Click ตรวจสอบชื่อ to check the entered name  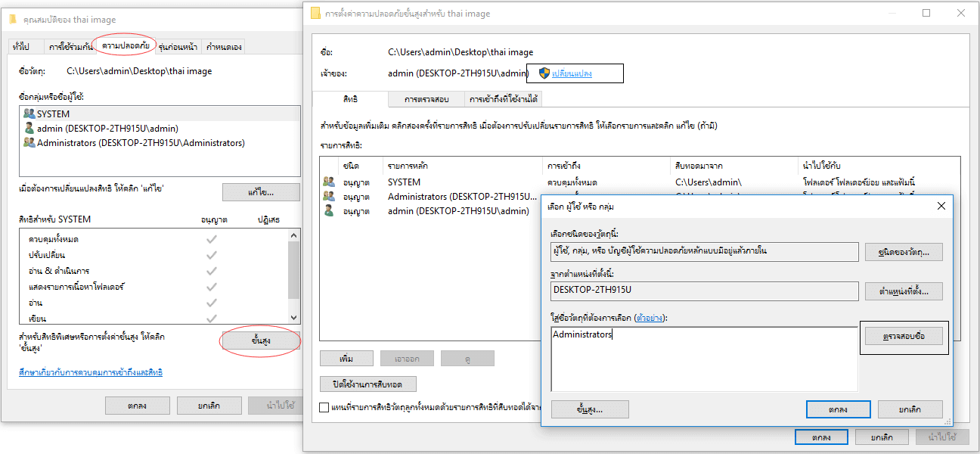pyautogui.click(x=905, y=337)
